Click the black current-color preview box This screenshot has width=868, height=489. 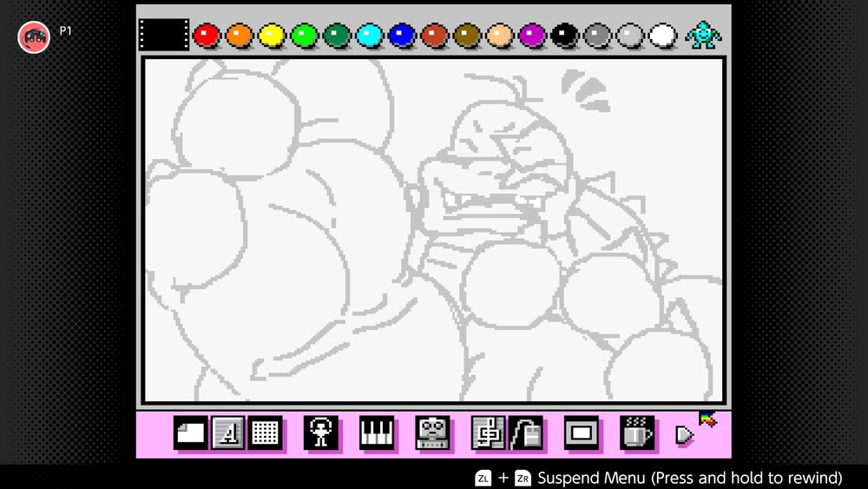(164, 35)
